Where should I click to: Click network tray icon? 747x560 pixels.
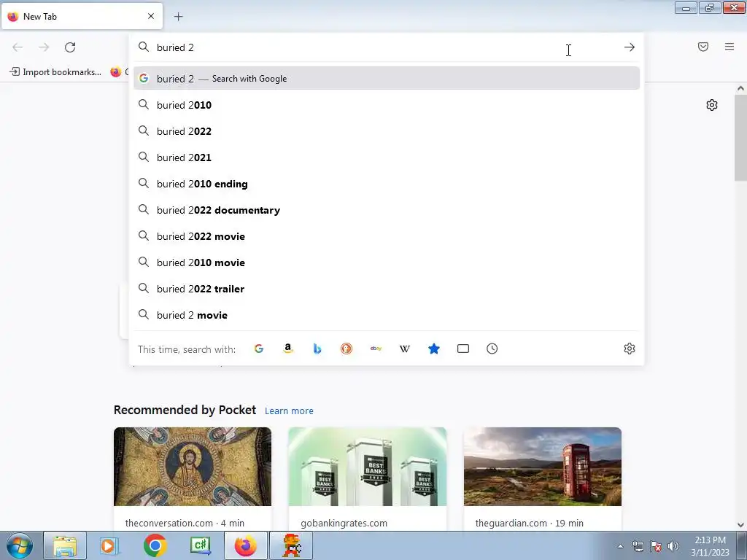pyautogui.click(x=638, y=546)
